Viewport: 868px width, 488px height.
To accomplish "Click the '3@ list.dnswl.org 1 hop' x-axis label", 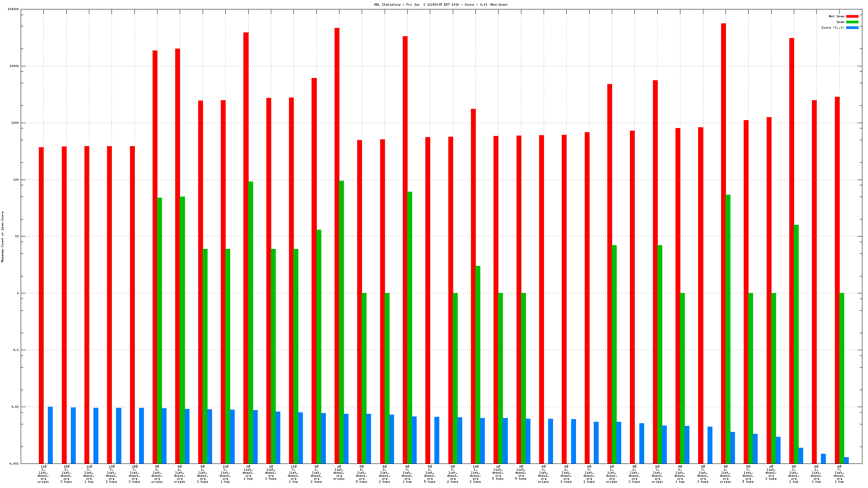I will click(248, 473).
